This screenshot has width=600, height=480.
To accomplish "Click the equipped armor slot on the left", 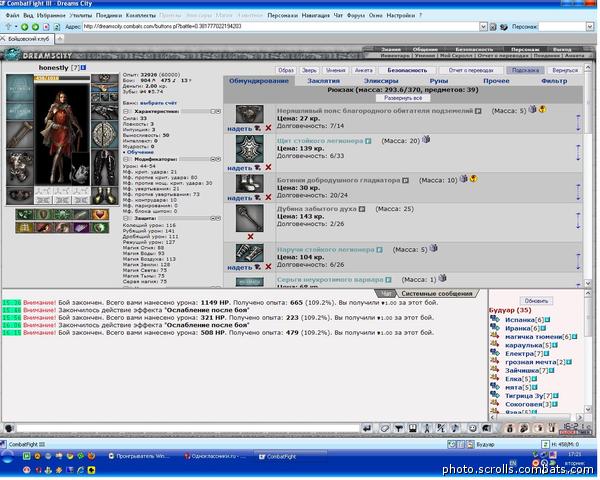I will point(20,168).
